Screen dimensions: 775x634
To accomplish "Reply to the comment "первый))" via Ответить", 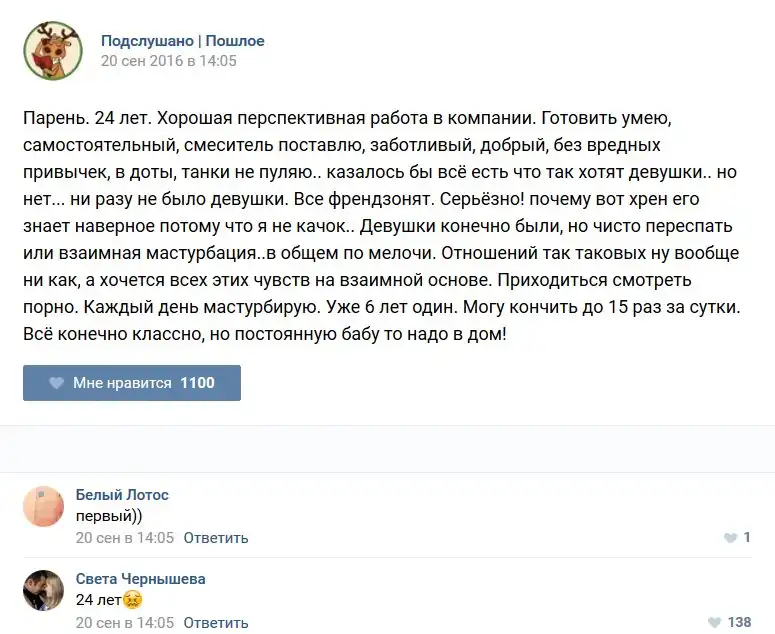I will (215, 538).
